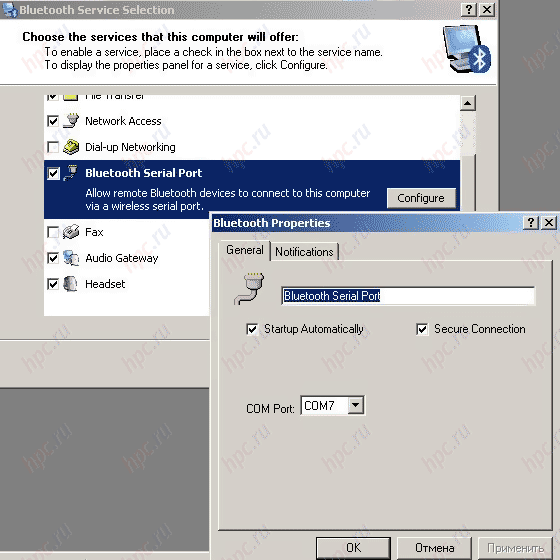Toggle the Secure Connection checkbox
This screenshot has height=560, width=560.
pos(422,329)
